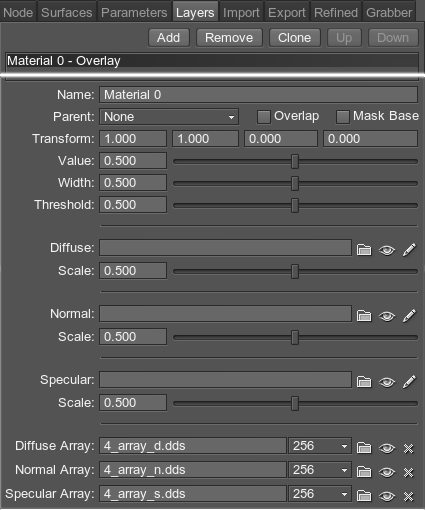This screenshot has height=510, width=425.
Task: Edit Diffuse texture with pencil icon
Action: [x=409, y=249]
